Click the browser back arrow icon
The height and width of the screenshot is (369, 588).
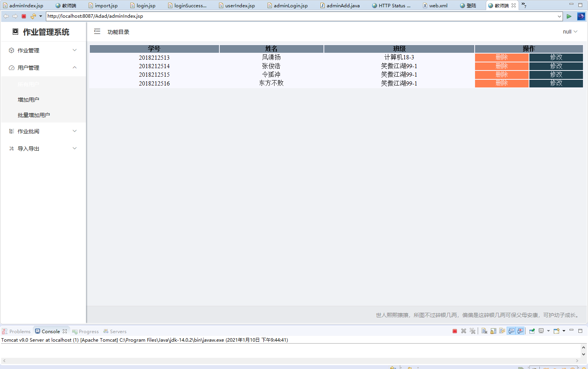(x=6, y=16)
